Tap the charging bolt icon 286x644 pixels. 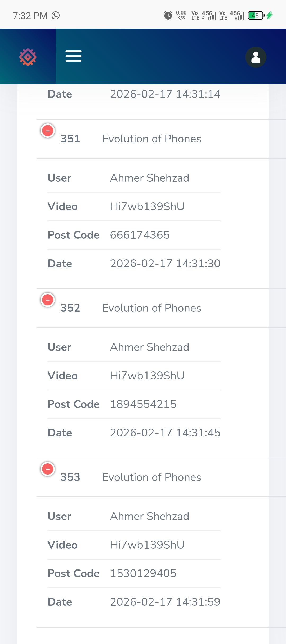click(270, 15)
